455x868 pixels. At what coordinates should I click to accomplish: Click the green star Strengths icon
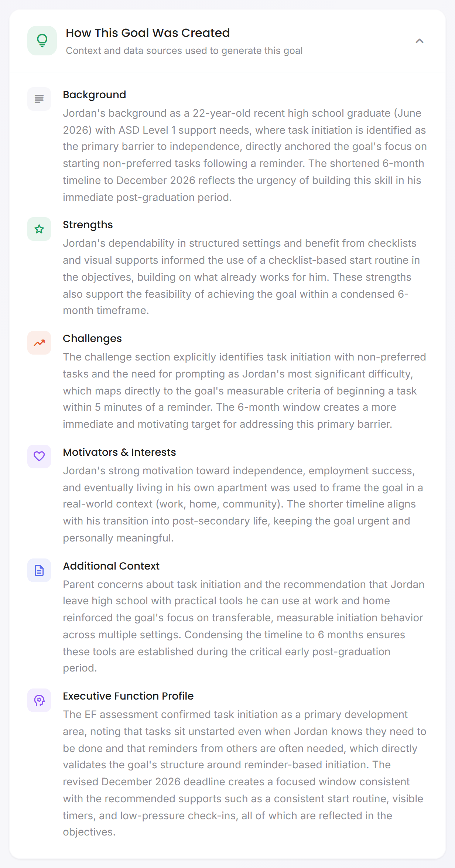(x=39, y=229)
